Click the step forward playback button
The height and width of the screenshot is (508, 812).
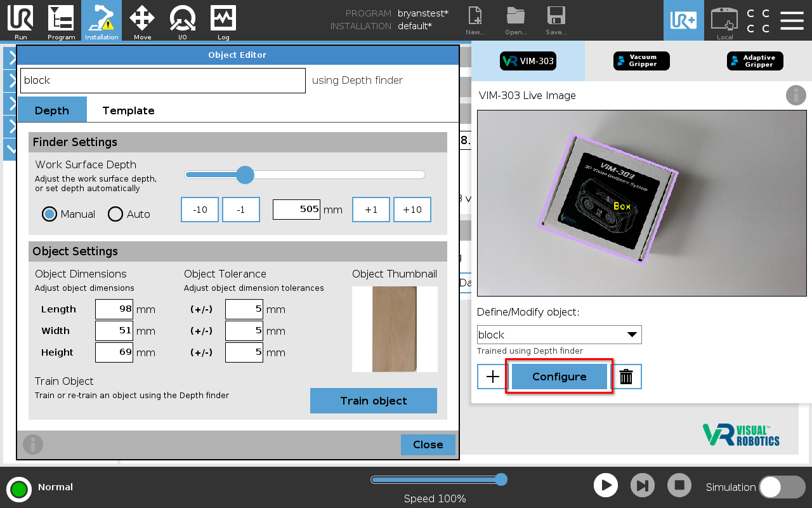(x=643, y=486)
